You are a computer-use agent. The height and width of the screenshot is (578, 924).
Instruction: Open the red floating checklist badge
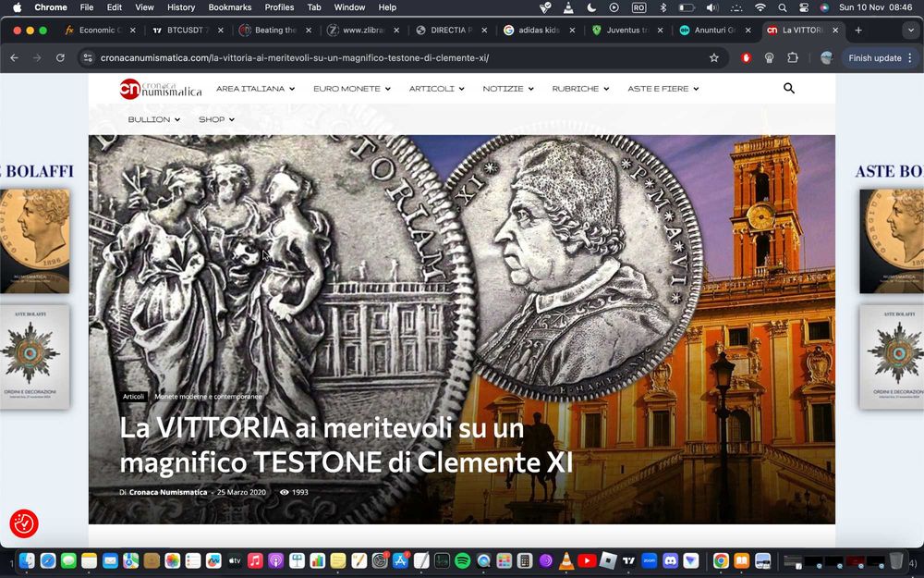coord(24,523)
